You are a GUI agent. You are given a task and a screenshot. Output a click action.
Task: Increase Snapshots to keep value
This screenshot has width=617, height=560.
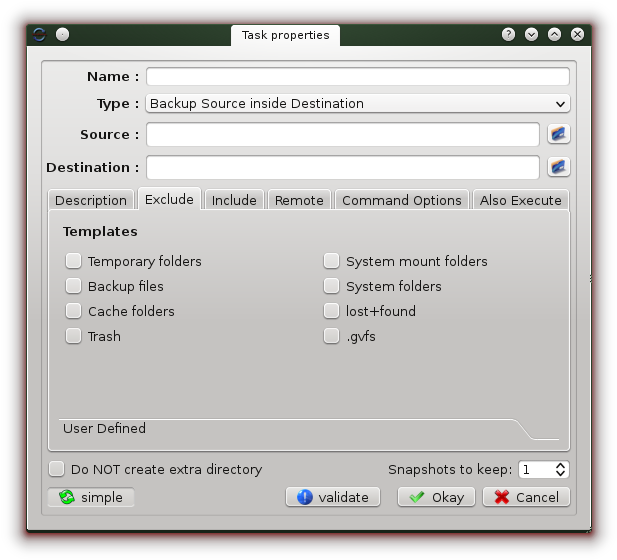[x=561, y=465]
